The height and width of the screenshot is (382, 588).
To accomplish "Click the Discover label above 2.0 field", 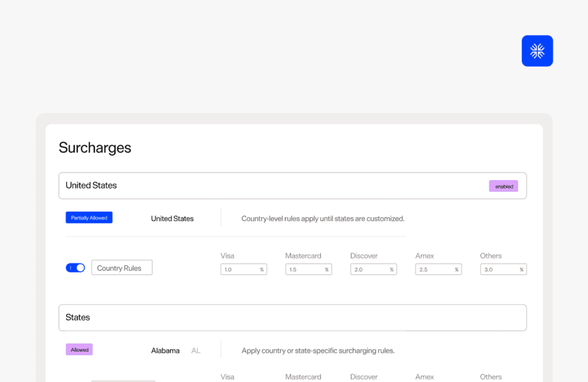I will click(x=363, y=256).
